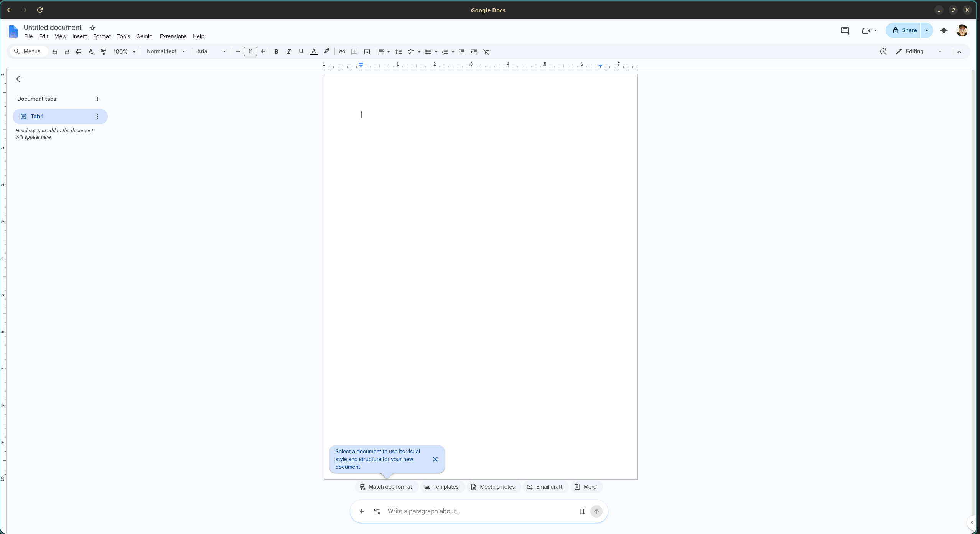Open the Share options dropdown arrow
The image size is (980, 534).
click(927, 30)
